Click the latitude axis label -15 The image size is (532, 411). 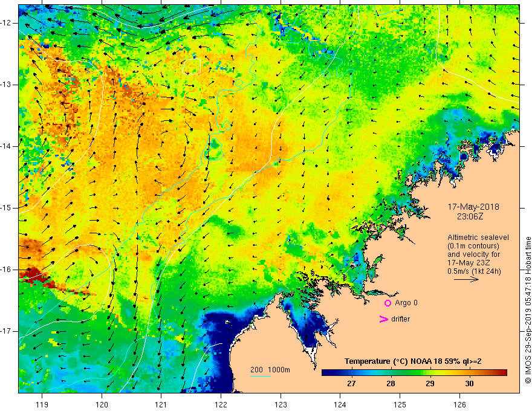click(x=6, y=208)
